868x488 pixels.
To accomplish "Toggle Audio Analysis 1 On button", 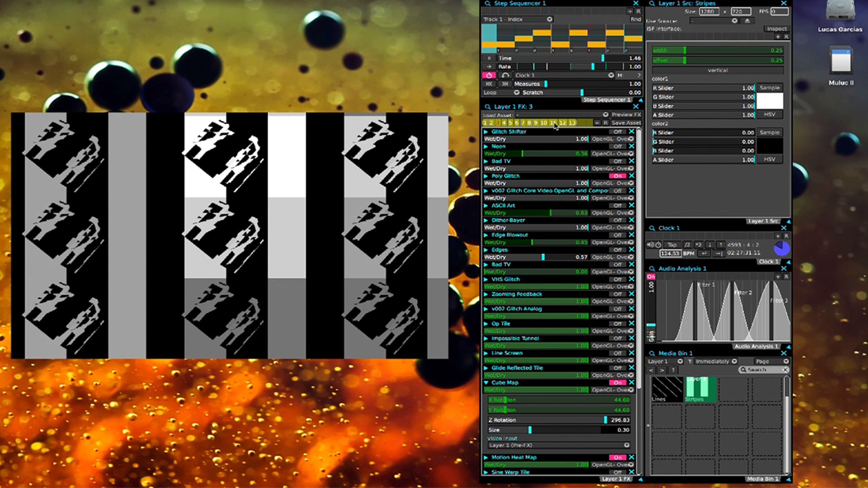I will [651, 277].
